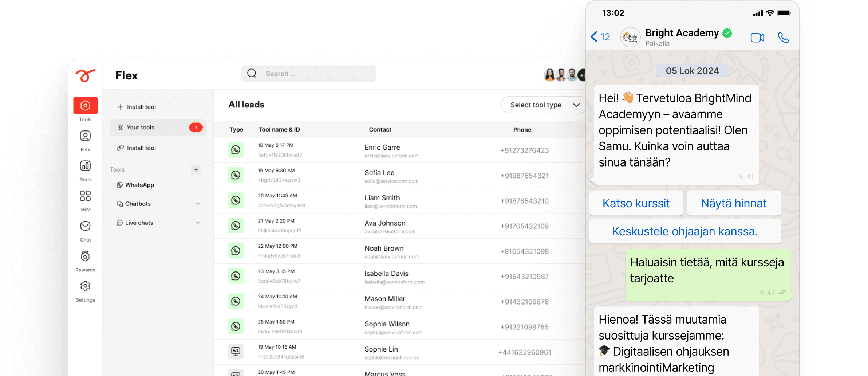Start a video call with Bright Academy
This screenshot has height=376, width=868.
pos(757,38)
